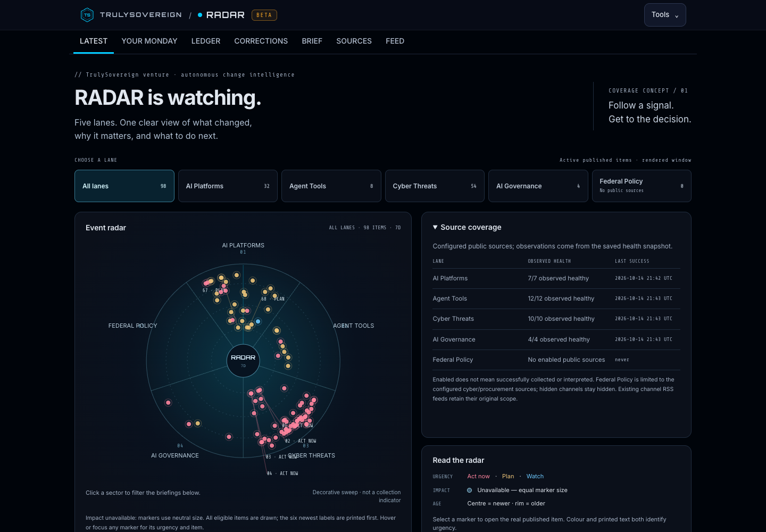Select the CORRECTIONS tab
766x532 pixels.
[x=261, y=41]
